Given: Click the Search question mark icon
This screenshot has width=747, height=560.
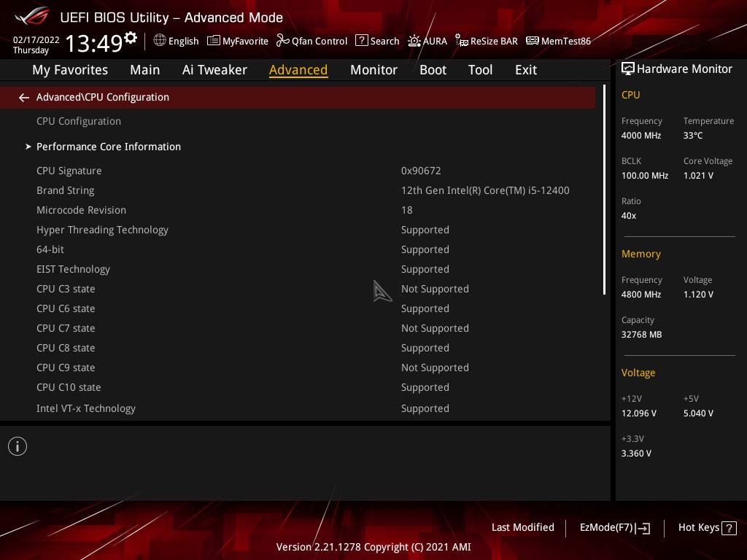Looking at the screenshot, I should [362, 41].
